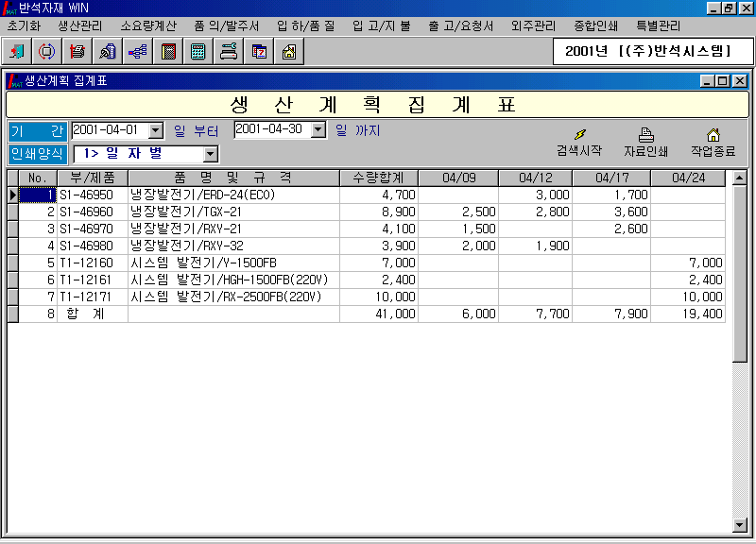Select the row with part S1-46970
This screenshot has height=544, width=756.
pyautogui.click(x=85, y=229)
